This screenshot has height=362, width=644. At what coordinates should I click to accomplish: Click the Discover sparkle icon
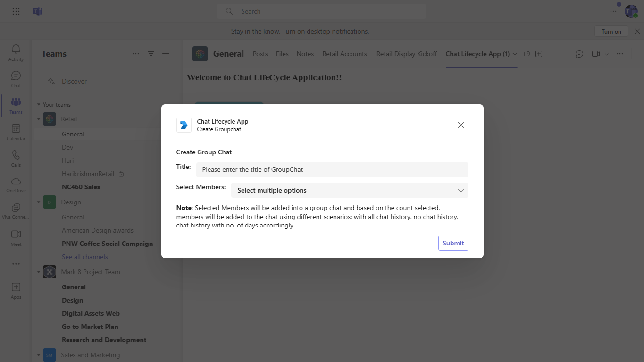point(51,81)
